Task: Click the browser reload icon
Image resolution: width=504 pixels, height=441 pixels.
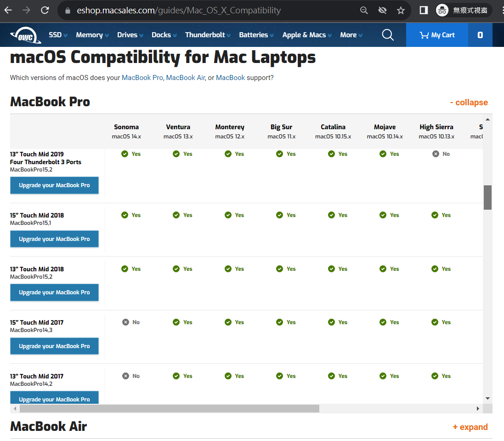Action: 45,10
